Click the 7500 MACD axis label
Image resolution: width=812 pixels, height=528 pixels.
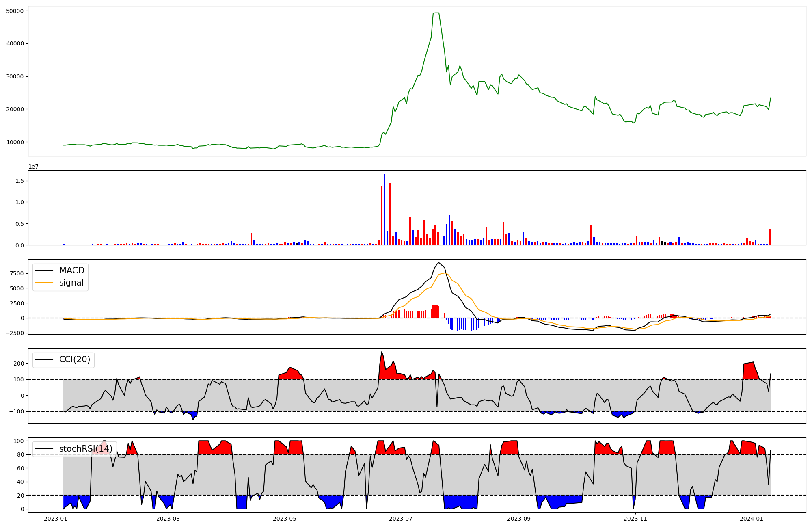(x=17, y=273)
